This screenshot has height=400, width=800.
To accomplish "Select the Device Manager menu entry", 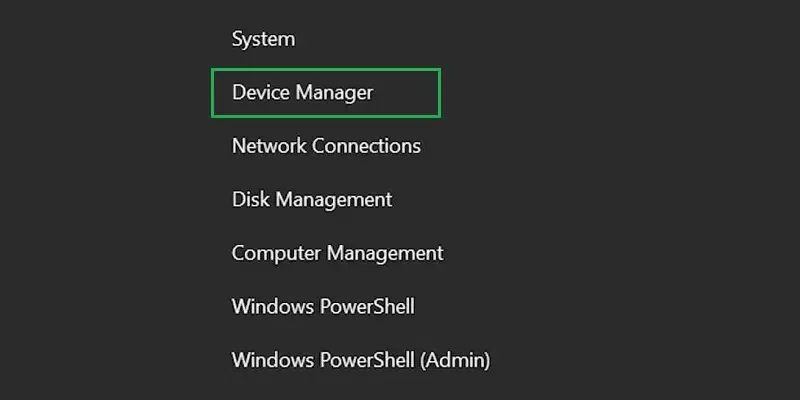I will point(302,93).
